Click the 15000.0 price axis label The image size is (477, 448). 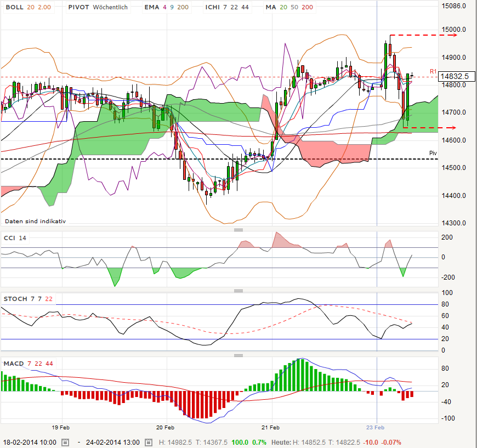[x=453, y=30]
